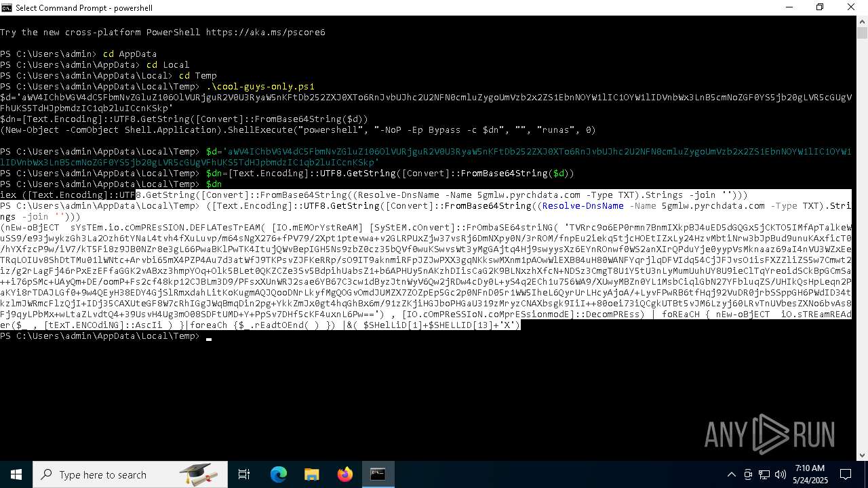Open the notification center icon

point(846,474)
